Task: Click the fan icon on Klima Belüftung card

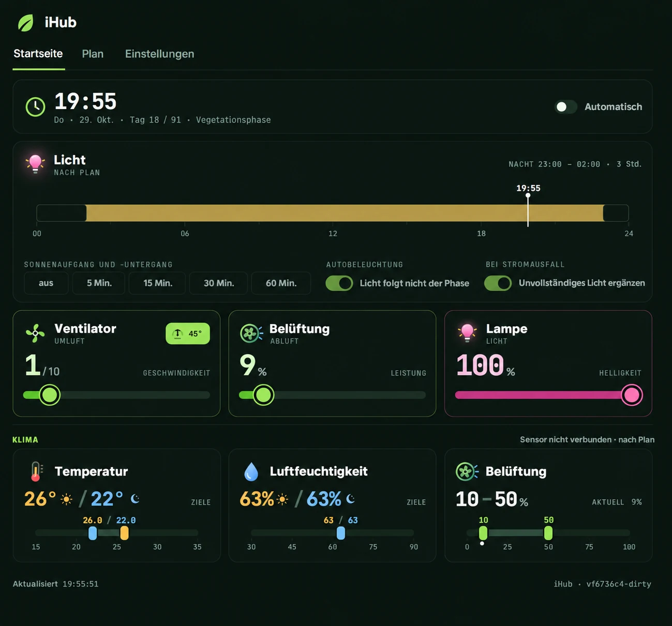Action: click(x=467, y=471)
